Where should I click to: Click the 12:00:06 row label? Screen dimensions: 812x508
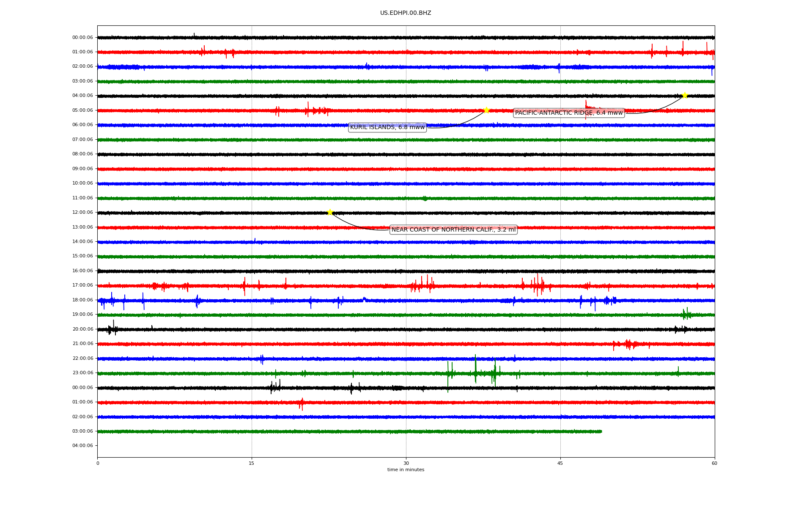pos(82,212)
